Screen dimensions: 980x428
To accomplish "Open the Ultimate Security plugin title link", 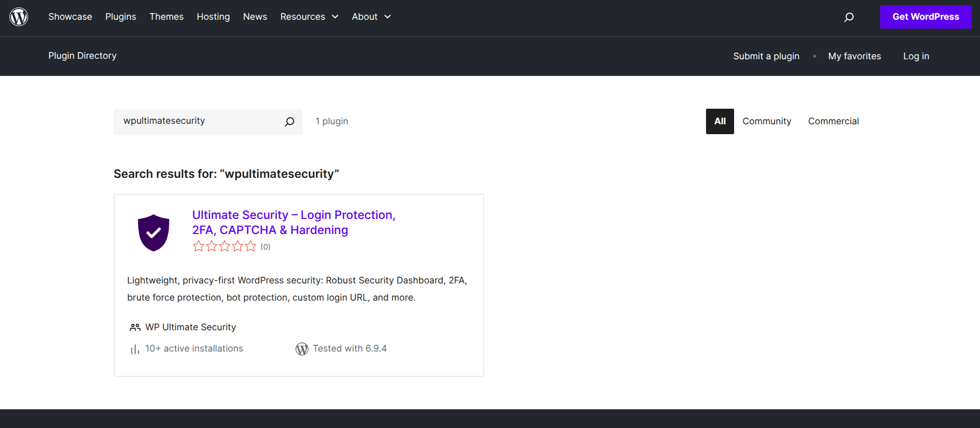I will pos(294,223).
